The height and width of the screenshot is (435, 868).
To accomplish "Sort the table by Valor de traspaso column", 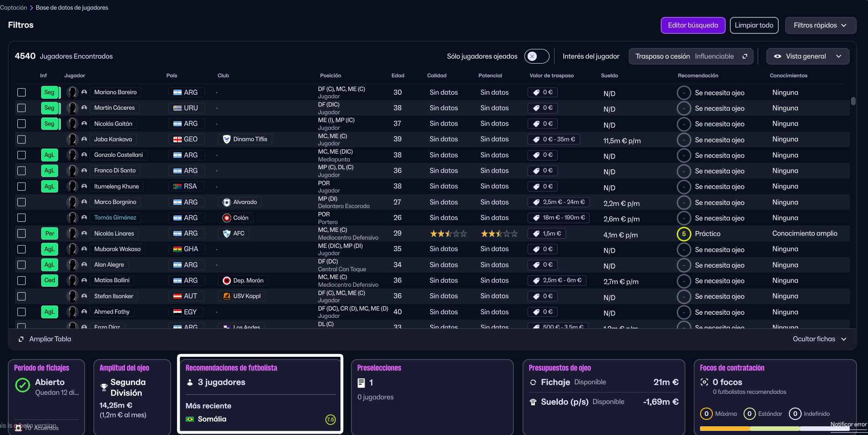I will click(551, 75).
